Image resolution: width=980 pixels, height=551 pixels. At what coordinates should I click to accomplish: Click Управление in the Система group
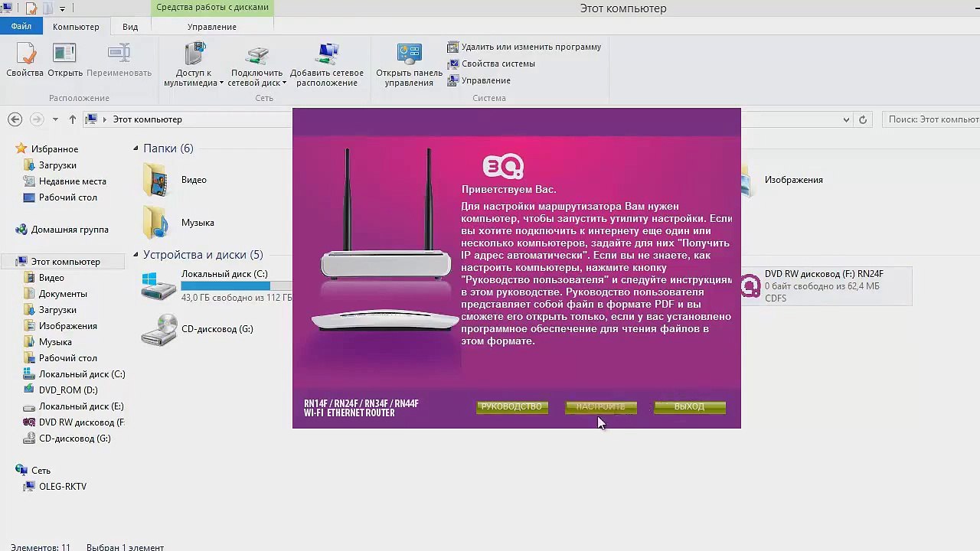pyautogui.click(x=479, y=80)
